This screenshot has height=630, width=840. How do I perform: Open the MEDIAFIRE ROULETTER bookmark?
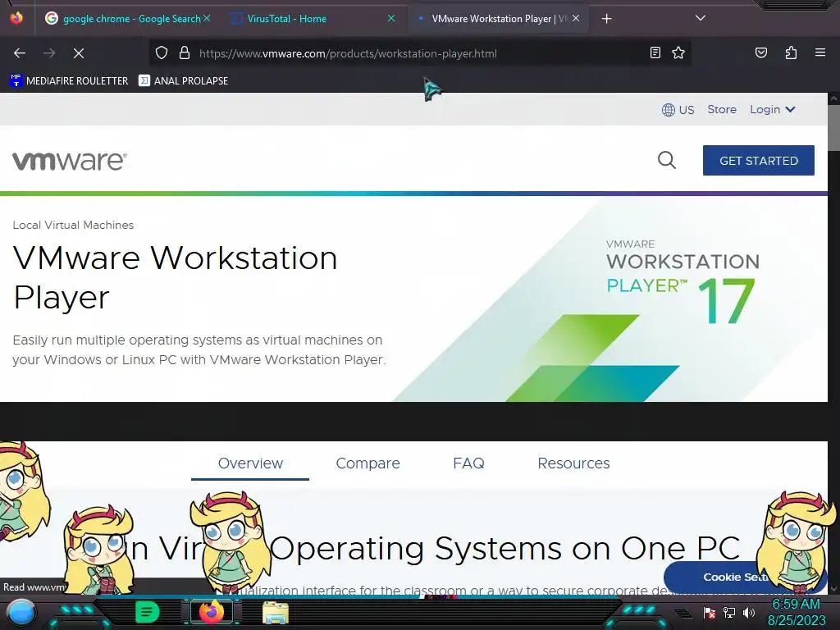[x=69, y=80]
